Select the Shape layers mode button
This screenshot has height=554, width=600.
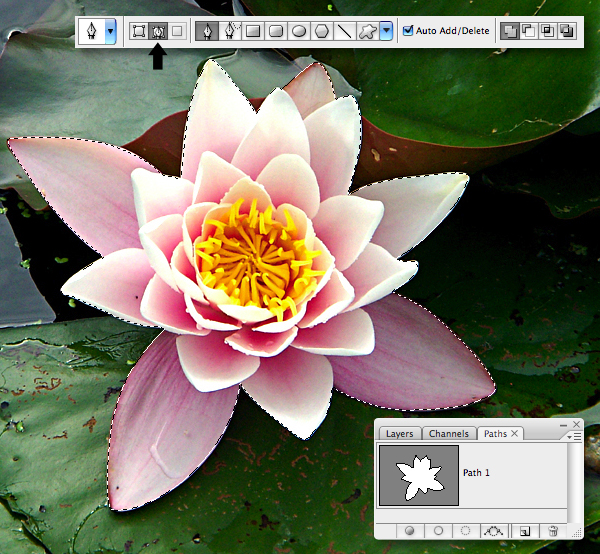(138, 31)
